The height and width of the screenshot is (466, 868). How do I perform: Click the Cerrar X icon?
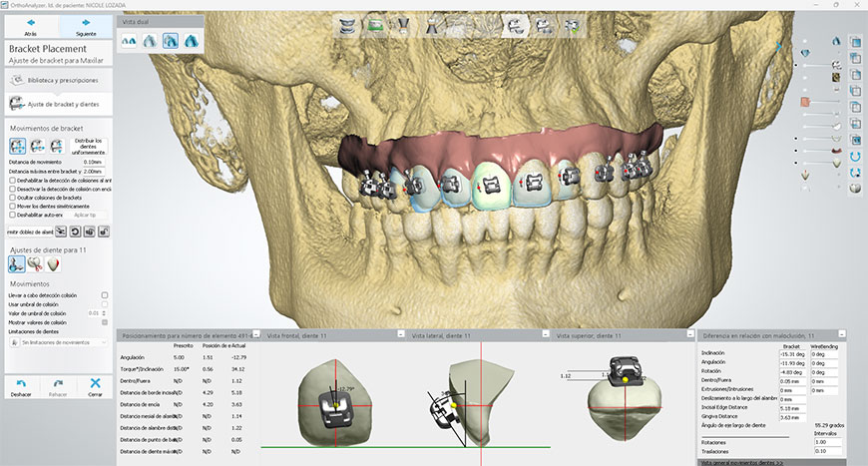(95, 385)
